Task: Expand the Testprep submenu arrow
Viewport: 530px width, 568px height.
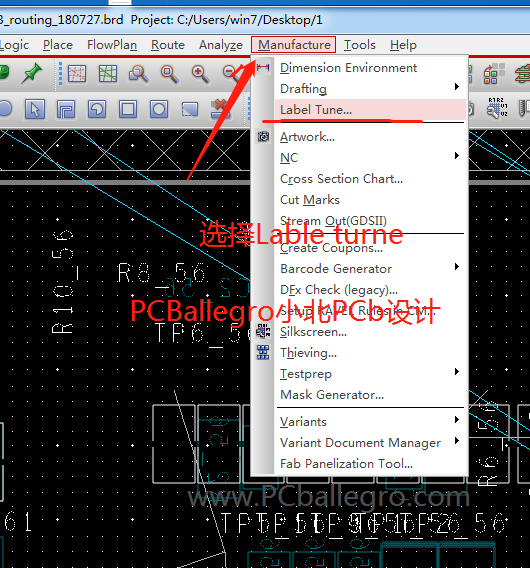Action: 457,372
